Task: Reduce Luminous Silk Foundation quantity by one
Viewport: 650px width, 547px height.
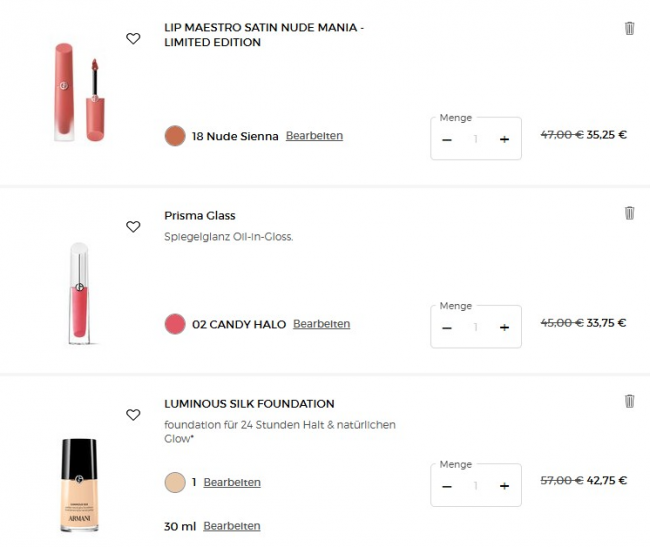Action: coord(447,486)
